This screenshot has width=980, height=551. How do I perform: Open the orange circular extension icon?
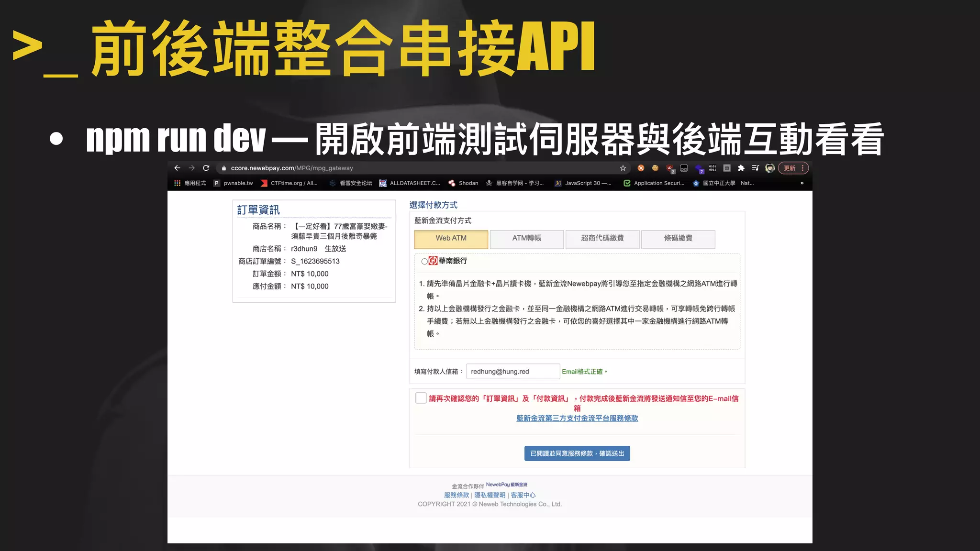641,168
